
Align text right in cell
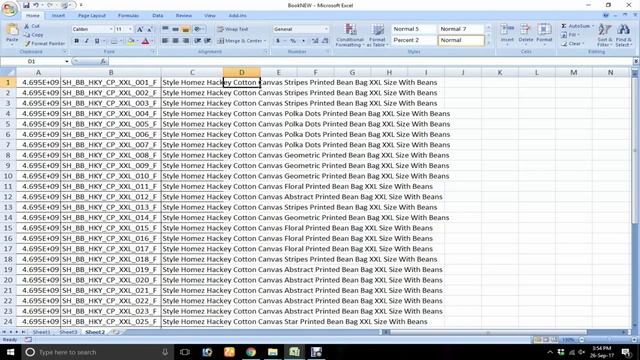[x=186, y=41]
